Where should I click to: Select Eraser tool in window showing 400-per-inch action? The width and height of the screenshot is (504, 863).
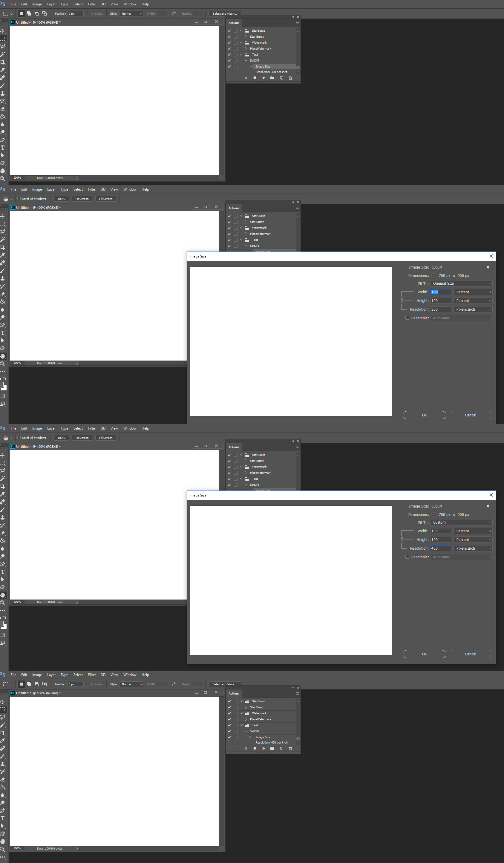[x=3, y=779]
